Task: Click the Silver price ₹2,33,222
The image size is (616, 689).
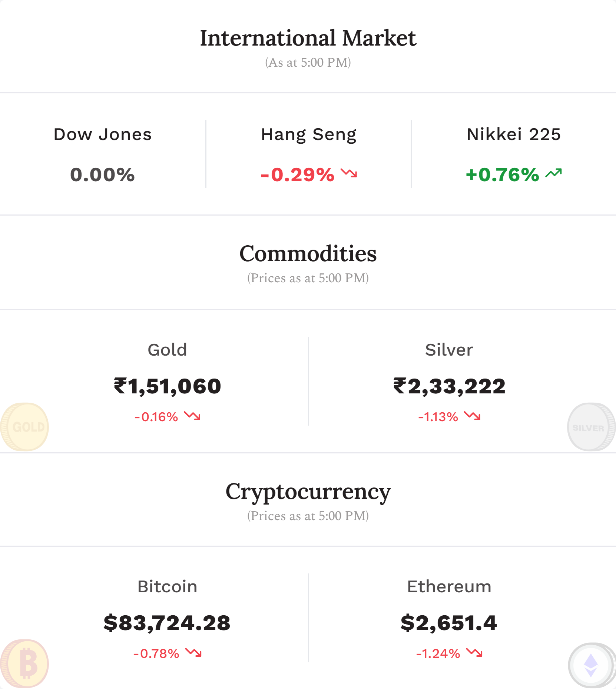Action: (449, 386)
